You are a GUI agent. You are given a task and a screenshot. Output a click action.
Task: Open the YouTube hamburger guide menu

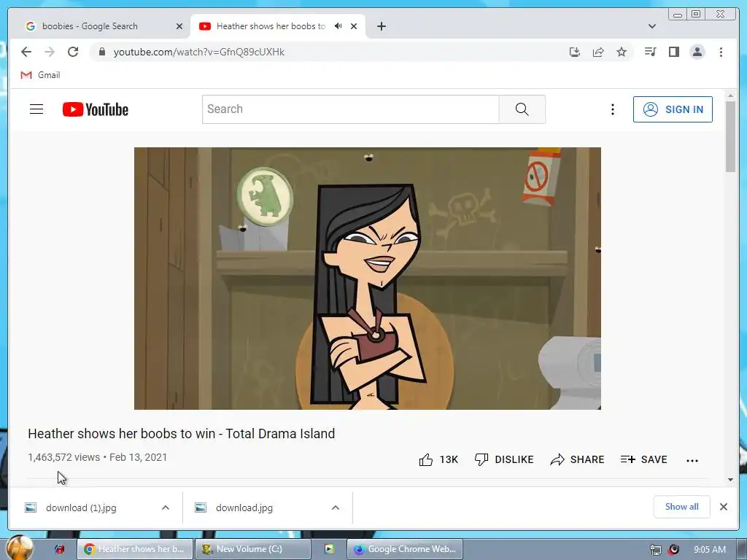click(36, 109)
